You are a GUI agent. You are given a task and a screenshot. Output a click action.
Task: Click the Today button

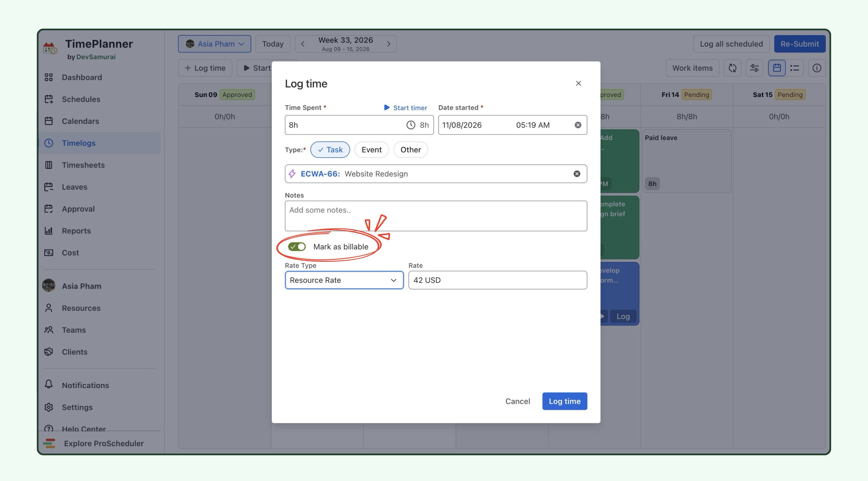[x=273, y=44]
